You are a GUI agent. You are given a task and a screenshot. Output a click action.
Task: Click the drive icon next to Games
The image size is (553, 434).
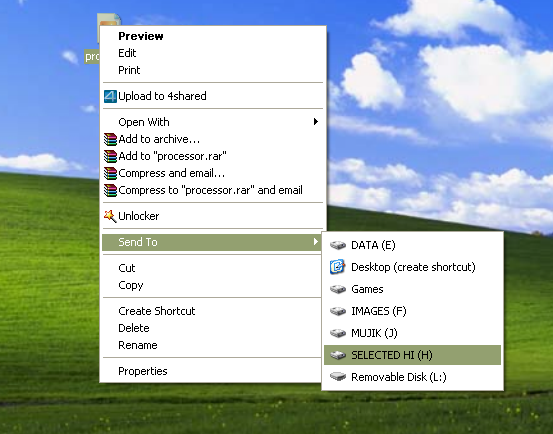(338, 289)
